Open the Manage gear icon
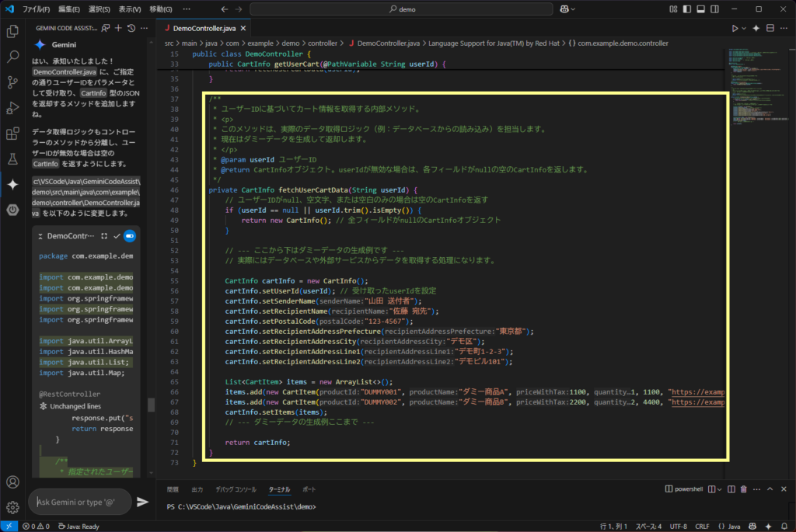Image resolution: width=796 pixels, height=532 pixels. [12, 506]
